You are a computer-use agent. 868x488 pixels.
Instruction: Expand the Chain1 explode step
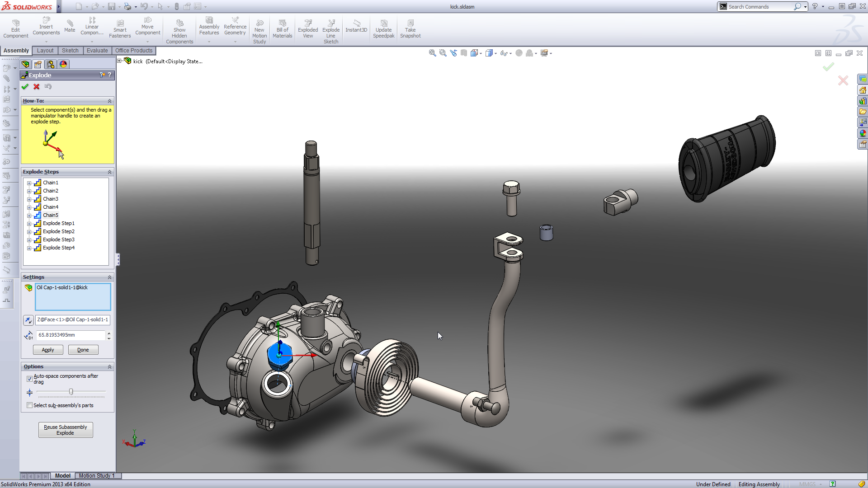[x=28, y=183]
